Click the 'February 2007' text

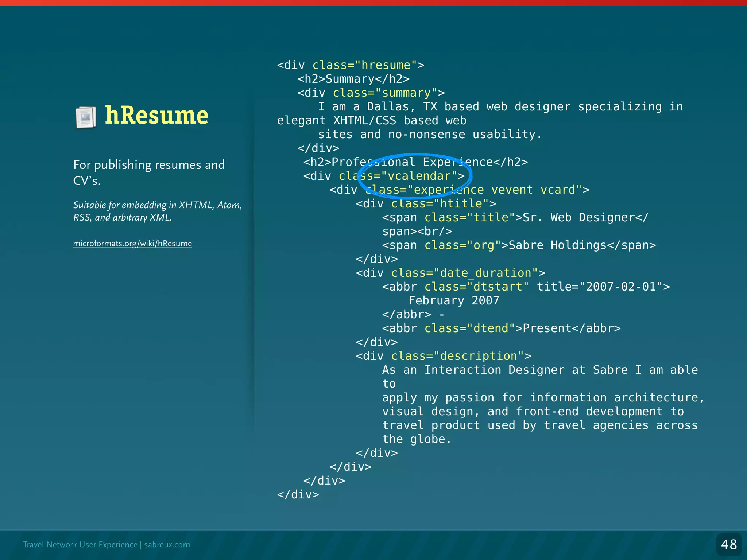(454, 300)
